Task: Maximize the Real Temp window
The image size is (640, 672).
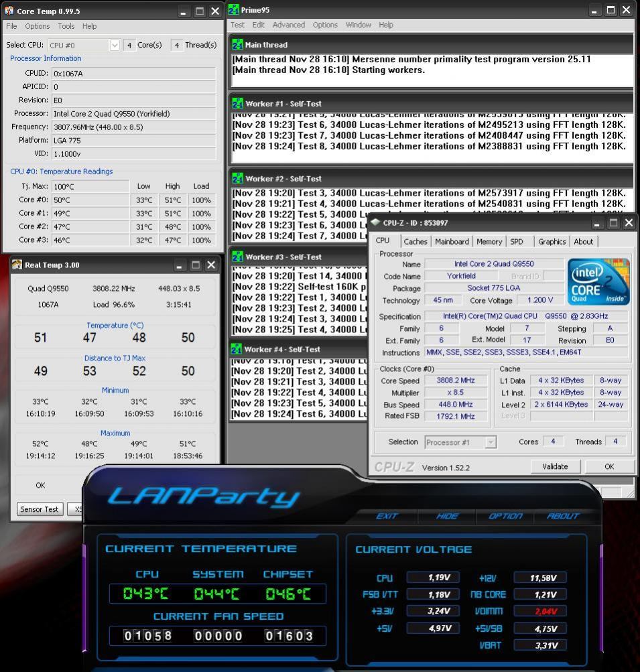Action: [x=196, y=265]
